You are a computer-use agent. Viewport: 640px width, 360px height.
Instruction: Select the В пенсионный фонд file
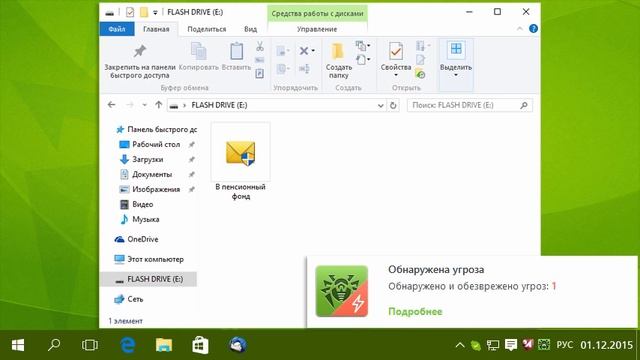click(x=240, y=162)
